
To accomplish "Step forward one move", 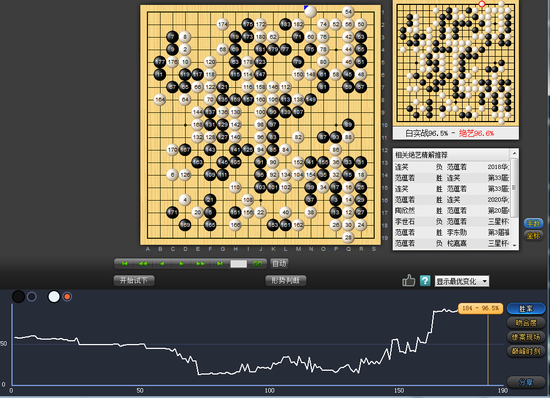I will click(x=181, y=264).
